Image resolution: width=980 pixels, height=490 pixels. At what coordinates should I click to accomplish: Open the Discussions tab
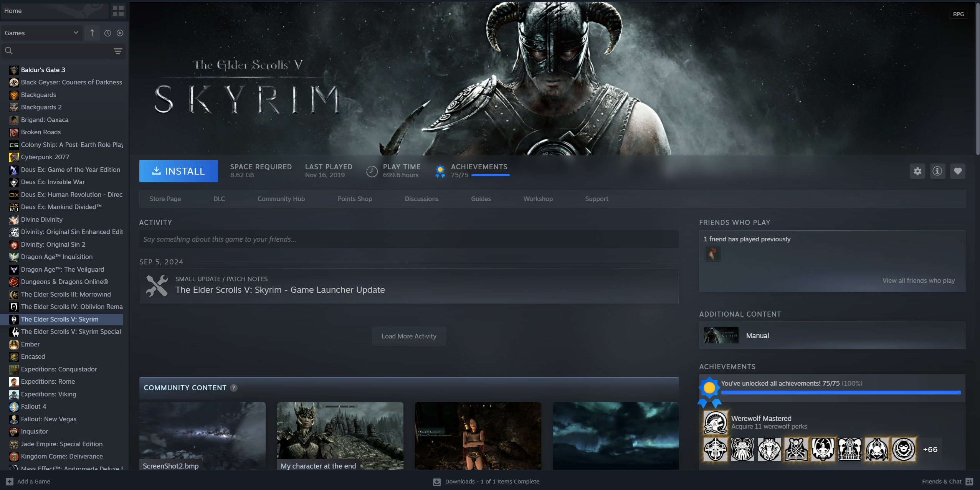click(421, 199)
